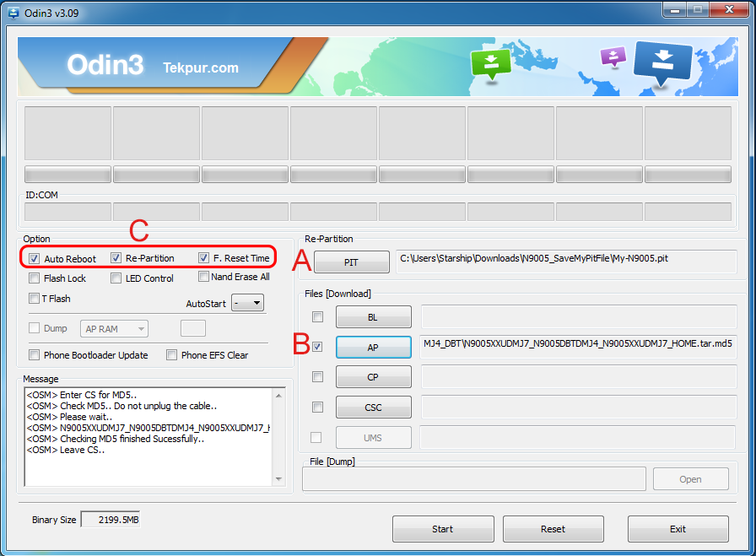Uncheck the Auto Reboot checkbox
Image resolution: width=756 pixels, height=556 pixels.
coord(34,258)
